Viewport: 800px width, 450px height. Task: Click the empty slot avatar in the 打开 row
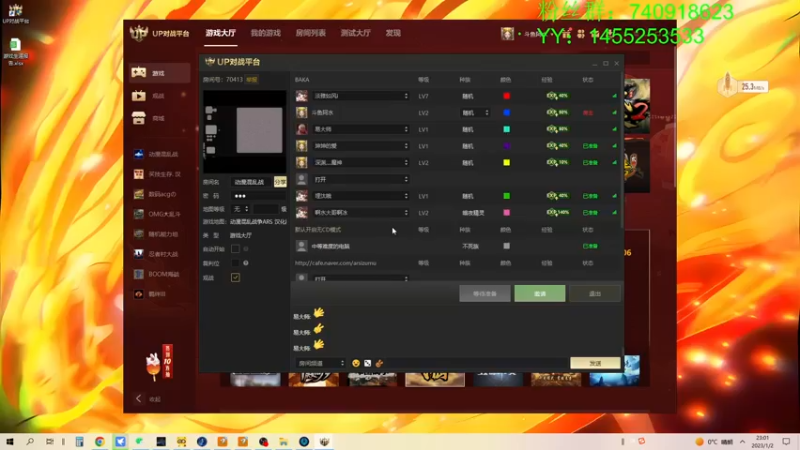pos(302,179)
